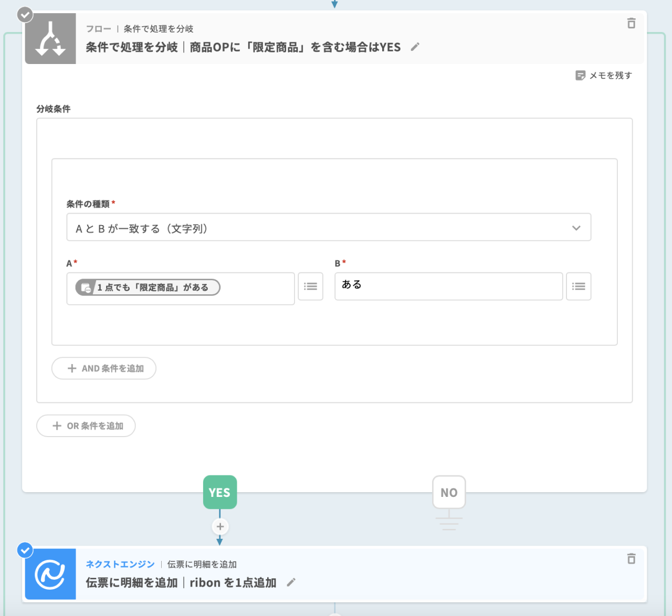
Task: Open the ネクストエンジン link
Action: (120, 564)
